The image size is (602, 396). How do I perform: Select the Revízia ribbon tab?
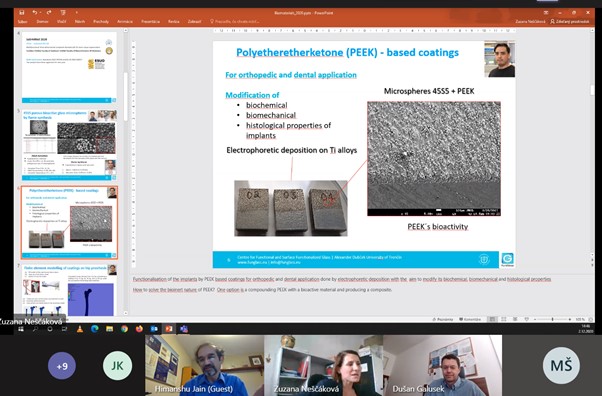[x=174, y=22]
